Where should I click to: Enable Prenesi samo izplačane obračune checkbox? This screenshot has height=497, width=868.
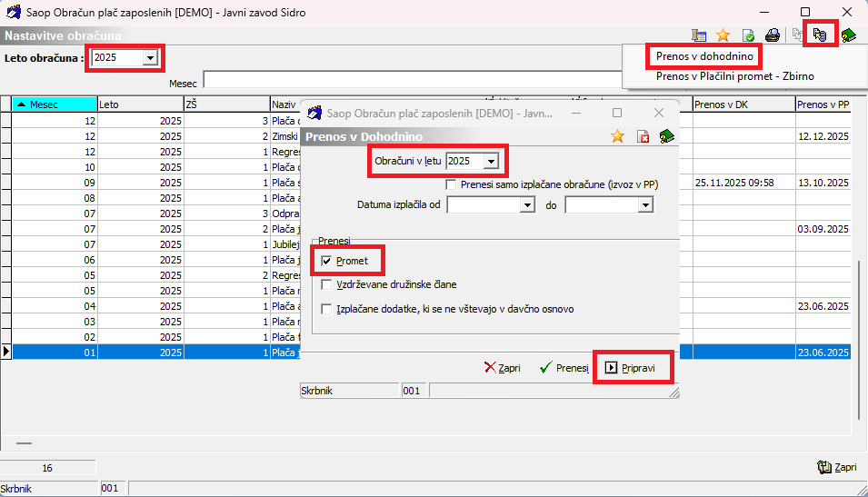coord(451,184)
